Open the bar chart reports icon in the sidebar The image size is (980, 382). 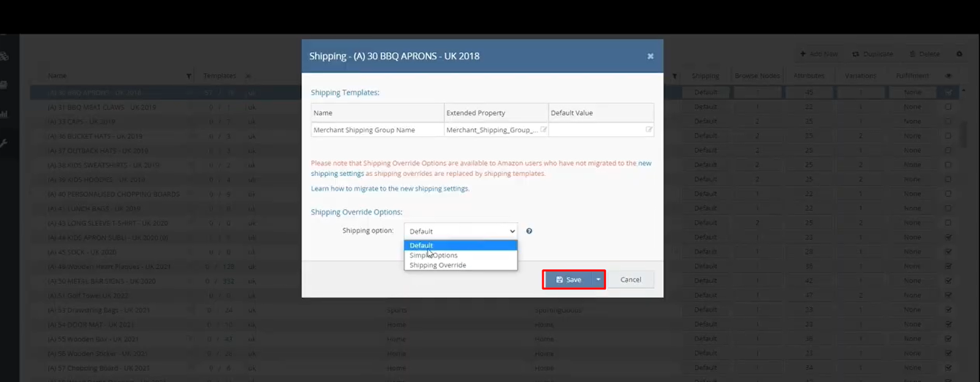pyautogui.click(x=4, y=114)
